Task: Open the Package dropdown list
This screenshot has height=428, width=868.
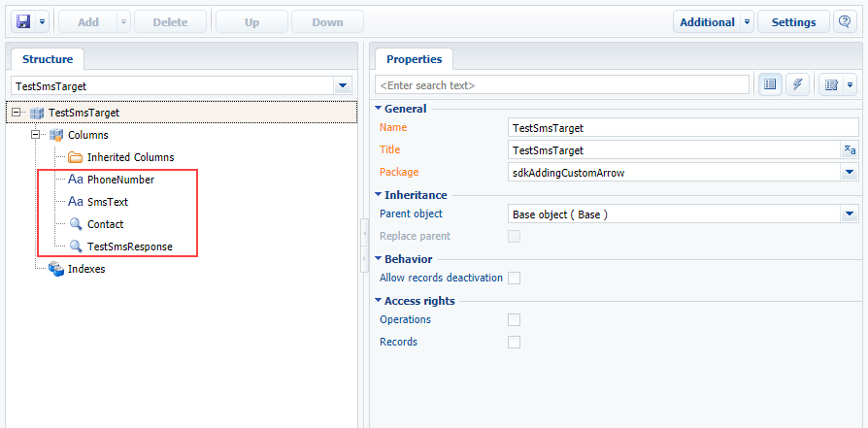Action: 850,173
